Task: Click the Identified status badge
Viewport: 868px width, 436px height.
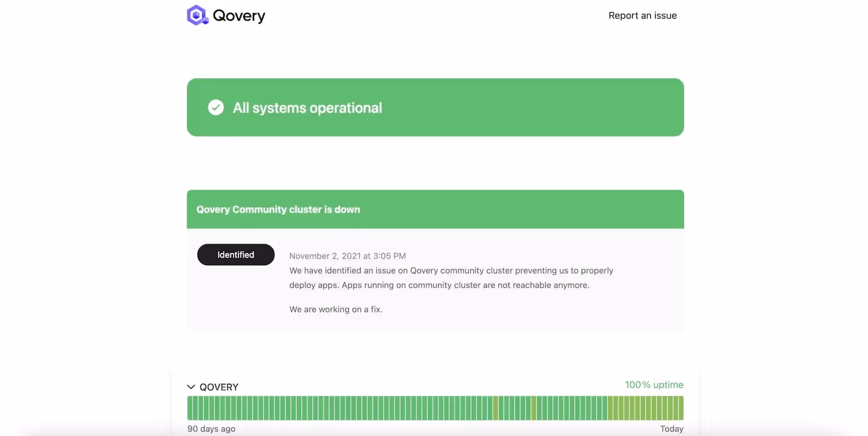Action: (235, 255)
